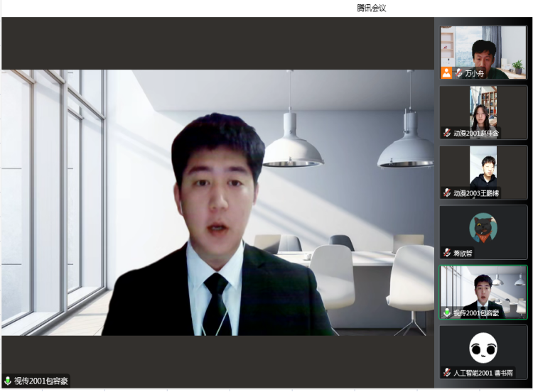
Task: Click 蒋欣哲's cat avatar
Action: click(483, 228)
